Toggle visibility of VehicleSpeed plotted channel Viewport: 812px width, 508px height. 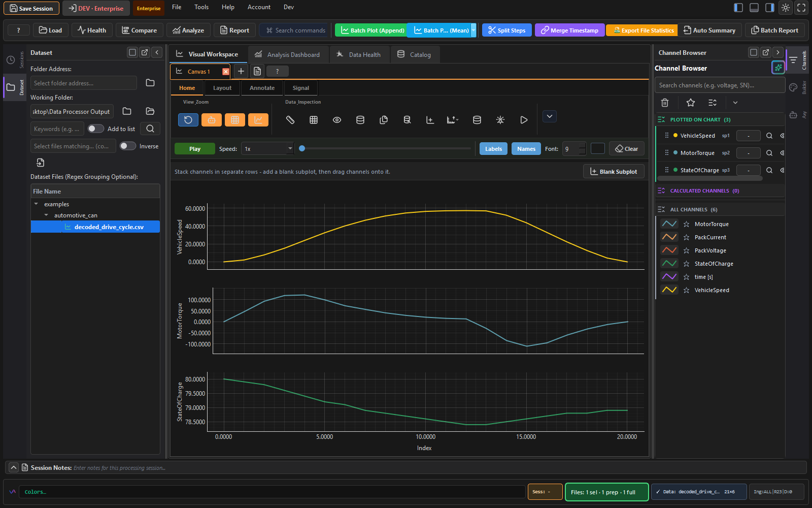[x=782, y=136]
